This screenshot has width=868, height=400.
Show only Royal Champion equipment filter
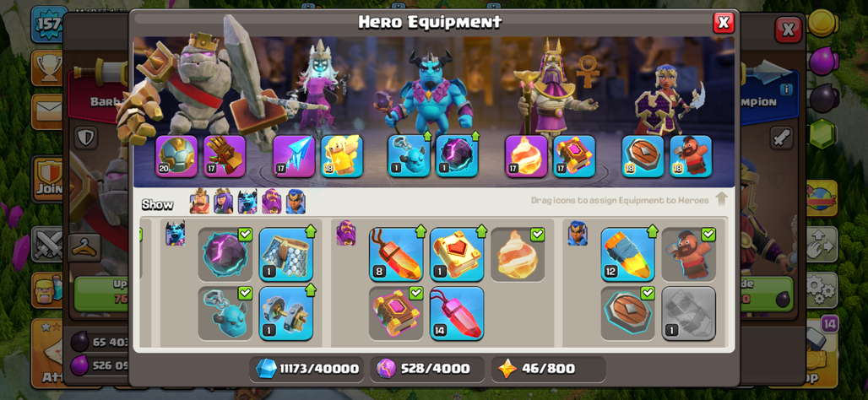tap(296, 202)
